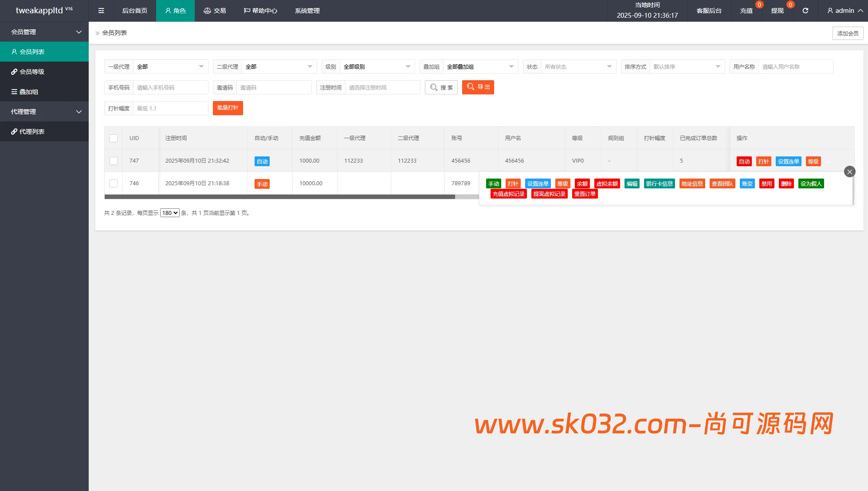This screenshot has width=868, height=491.
Task: Toggle the select-all header checkbox
Action: pos(114,138)
